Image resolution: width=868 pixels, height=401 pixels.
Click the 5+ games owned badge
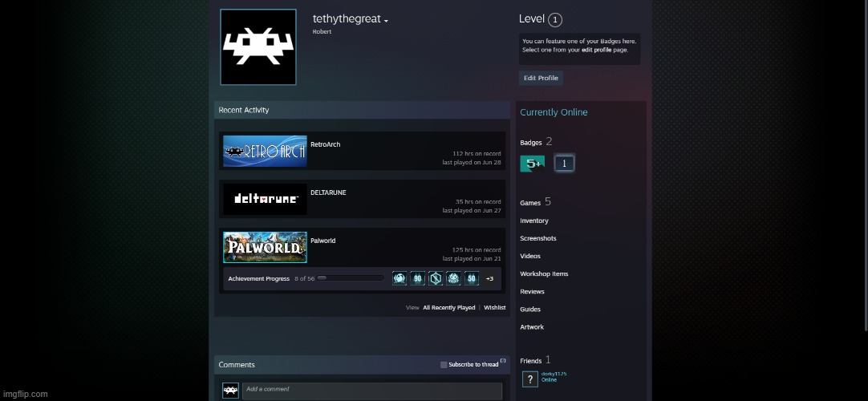click(533, 164)
